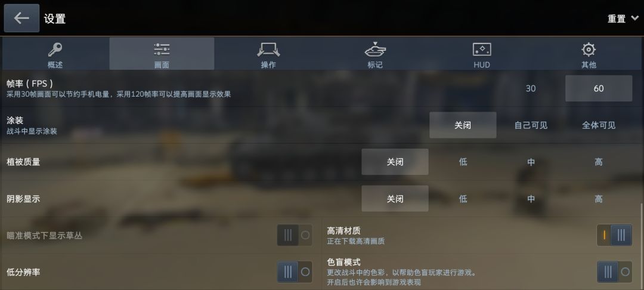The image size is (644, 290).
Task: Open the 其他 gear icon tab
Action: (x=589, y=54)
